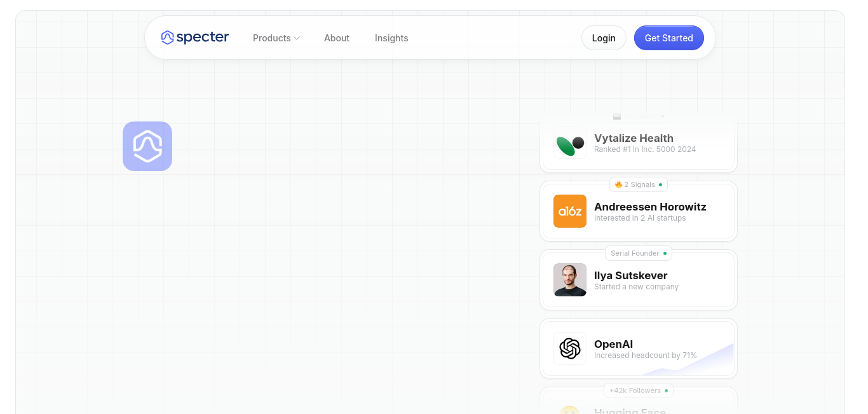Select the "Vytalize Health" card title
This screenshot has width=868, height=414.
point(634,138)
